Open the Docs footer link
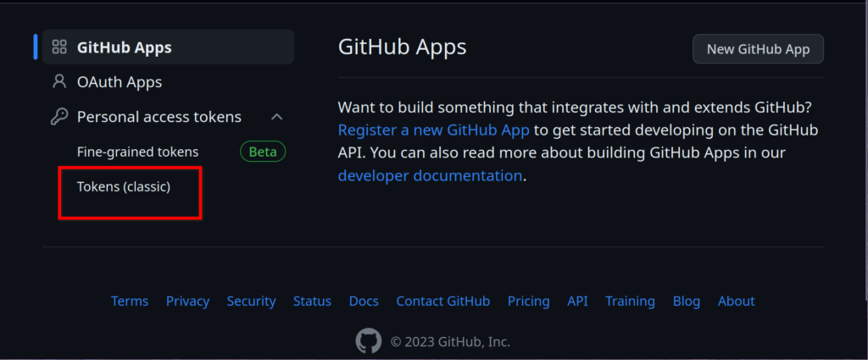This screenshot has height=360, width=868. (364, 301)
